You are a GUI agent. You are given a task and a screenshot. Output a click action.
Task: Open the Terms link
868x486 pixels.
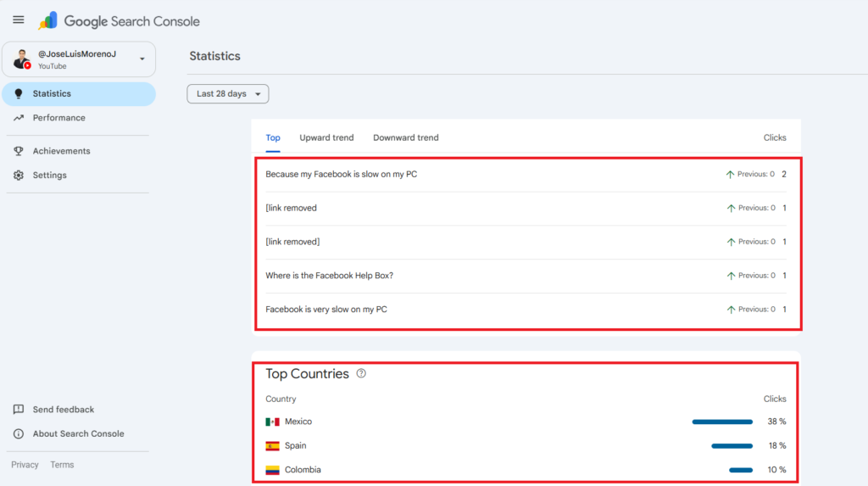point(62,465)
